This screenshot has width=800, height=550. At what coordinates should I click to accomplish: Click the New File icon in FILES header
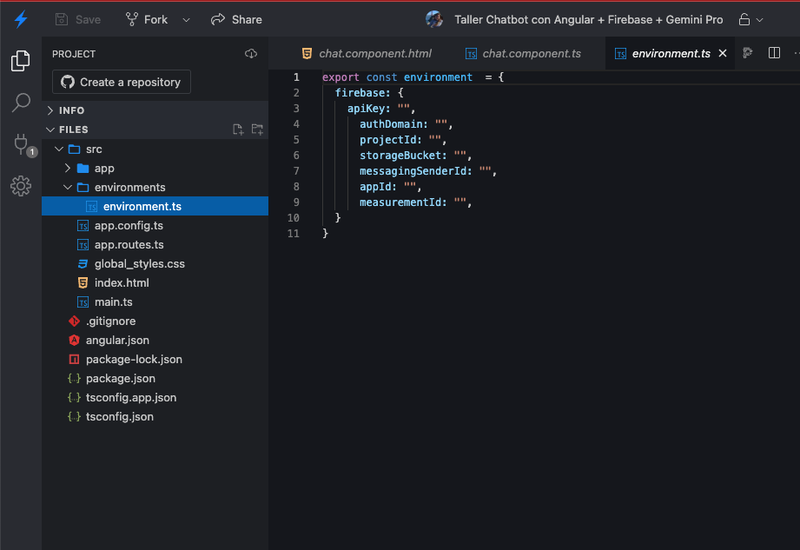238,130
